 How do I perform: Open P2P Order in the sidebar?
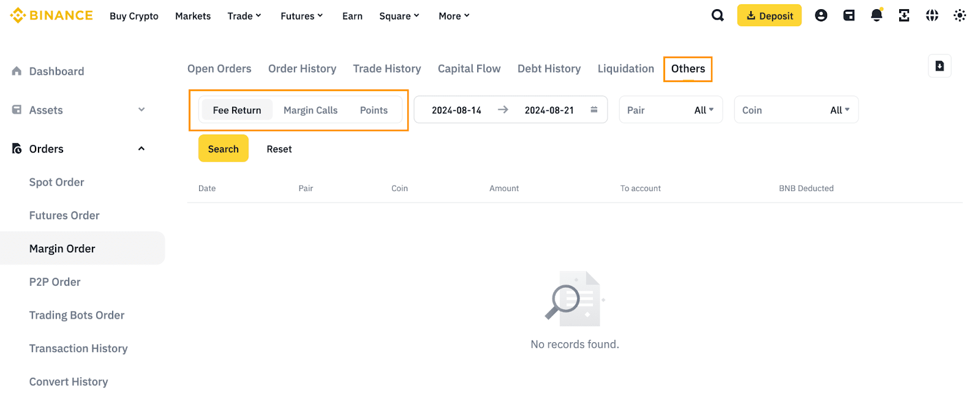pos(55,282)
